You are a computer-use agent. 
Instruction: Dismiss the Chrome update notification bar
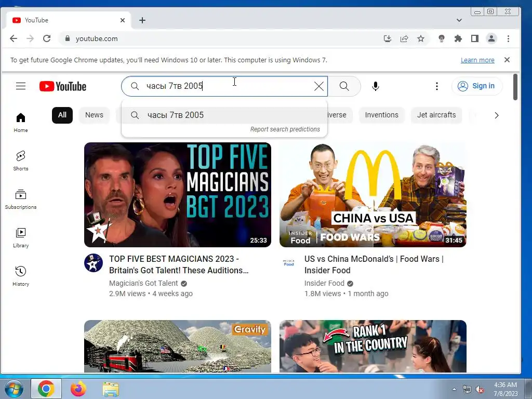pos(507,60)
